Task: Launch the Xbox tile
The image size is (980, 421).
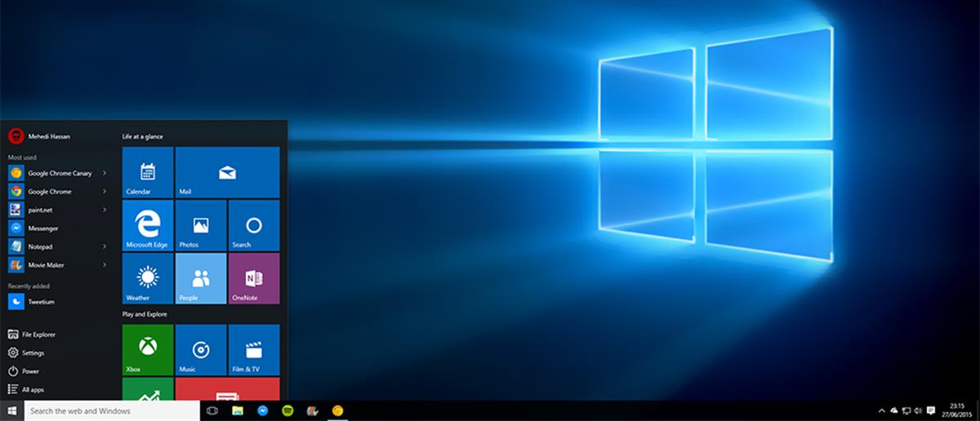Action: [x=147, y=349]
